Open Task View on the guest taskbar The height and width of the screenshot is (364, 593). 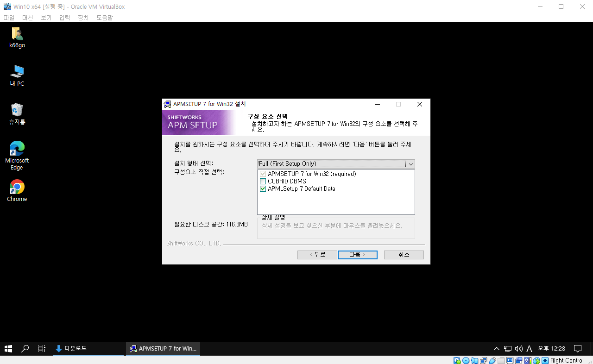click(42, 349)
